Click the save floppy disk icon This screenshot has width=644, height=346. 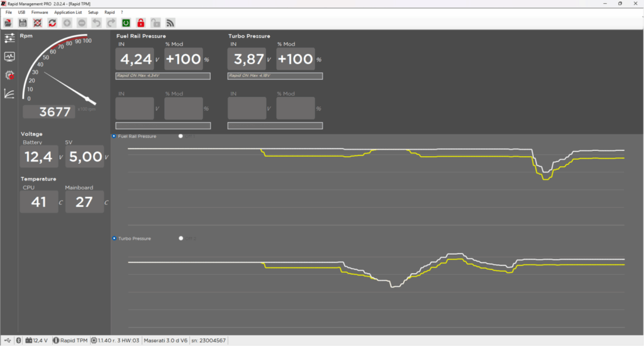tap(23, 23)
